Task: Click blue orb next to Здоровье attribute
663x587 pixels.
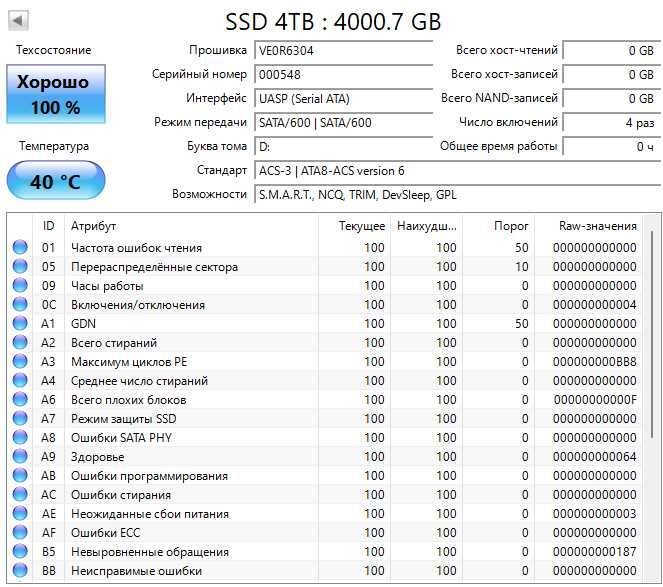Action: click(20, 457)
